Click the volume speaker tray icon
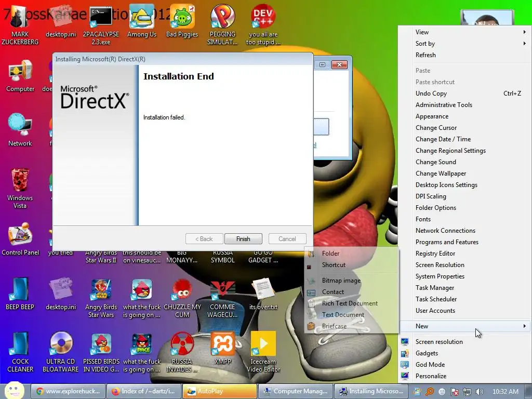The image size is (532, 399). (479, 392)
